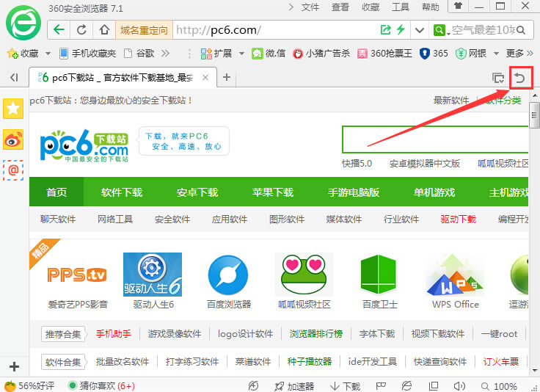Open the 帮助 menu
The image size is (540, 392).
point(431,7)
